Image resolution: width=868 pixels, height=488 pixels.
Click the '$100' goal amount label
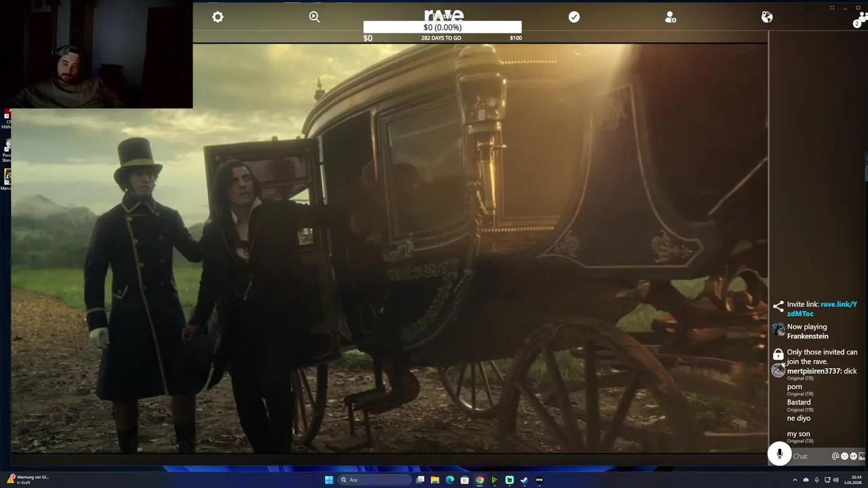(515, 38)
